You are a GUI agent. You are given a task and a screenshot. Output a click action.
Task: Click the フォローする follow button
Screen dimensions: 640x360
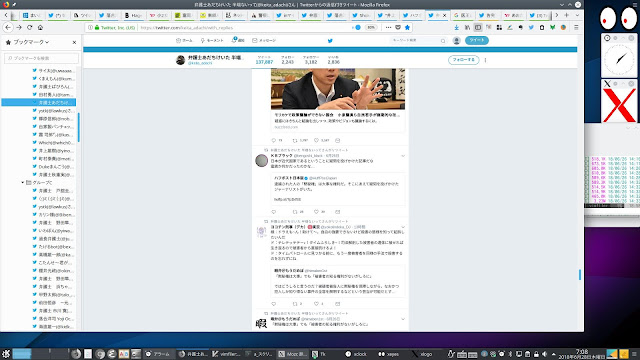click(464, 60)
